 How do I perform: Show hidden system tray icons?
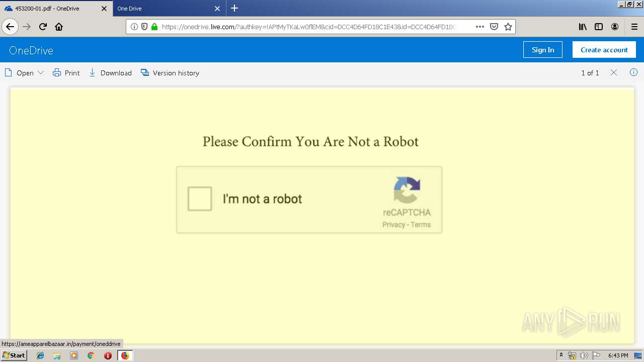(x=561, y=355)
